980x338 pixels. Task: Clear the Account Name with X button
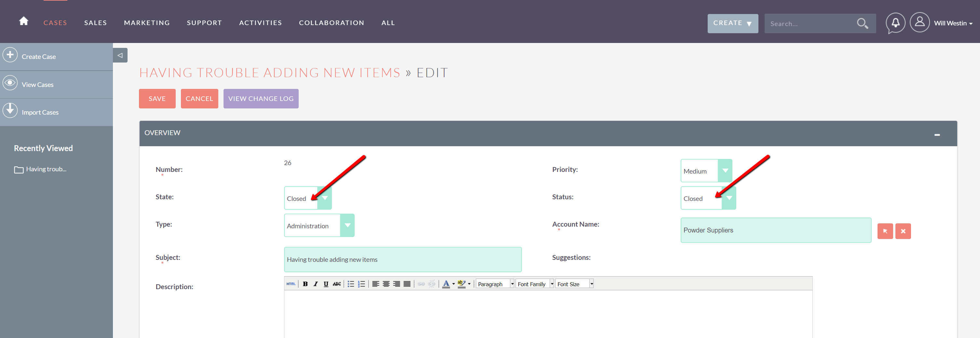tap(903, 231)
